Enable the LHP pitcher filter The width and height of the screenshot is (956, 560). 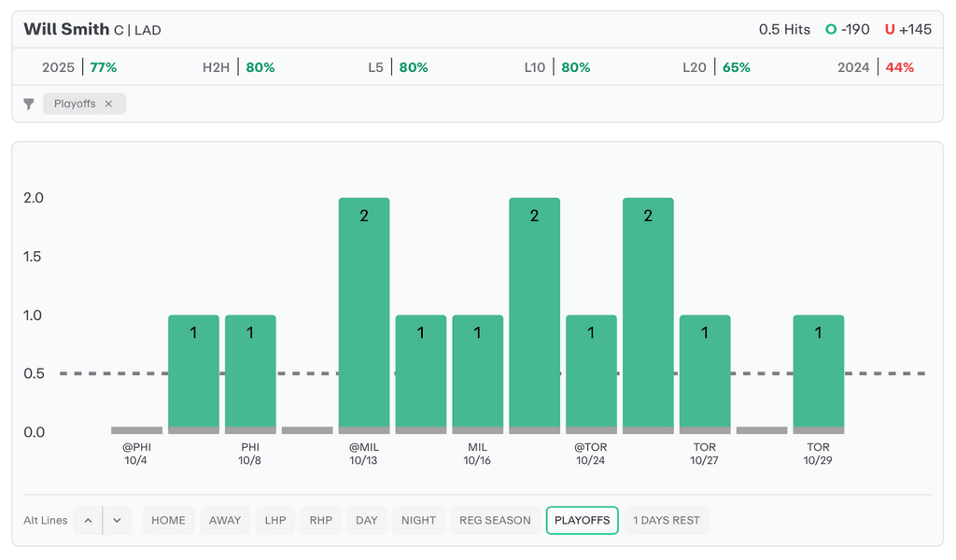tap(275, 520)
